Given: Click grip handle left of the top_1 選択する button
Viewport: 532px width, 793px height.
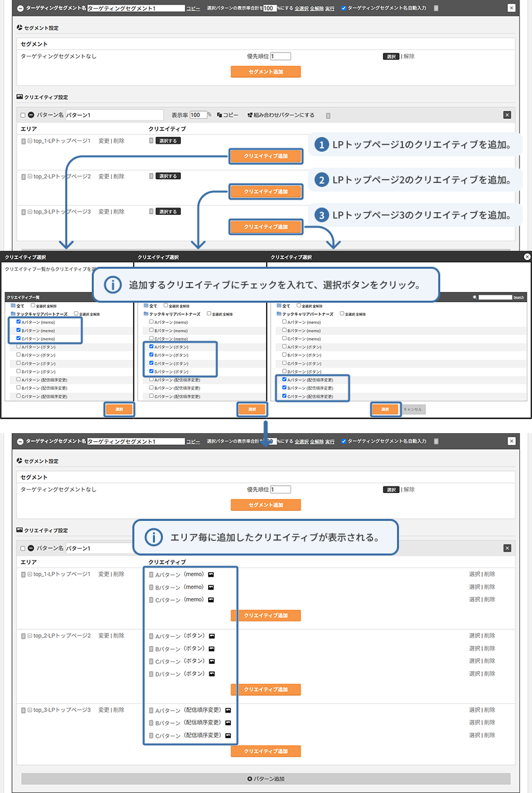Looking at the screenshot, I should (x=151, y=140).
